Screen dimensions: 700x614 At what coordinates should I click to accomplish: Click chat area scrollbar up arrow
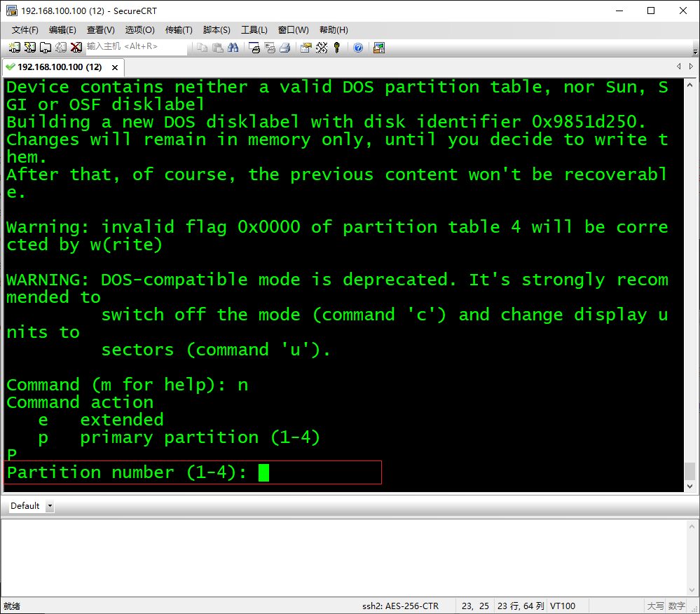pyautogui.click(x=692, y=526)
